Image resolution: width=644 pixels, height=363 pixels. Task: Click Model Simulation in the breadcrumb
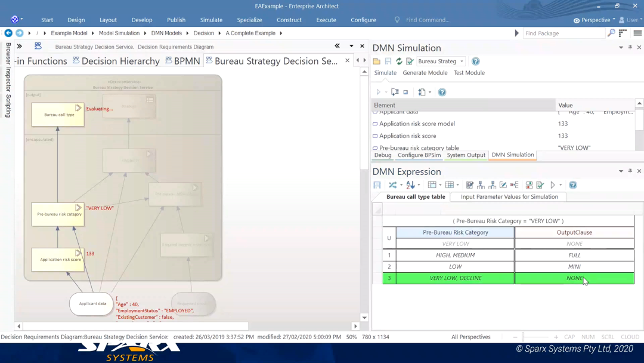[119, 33]
